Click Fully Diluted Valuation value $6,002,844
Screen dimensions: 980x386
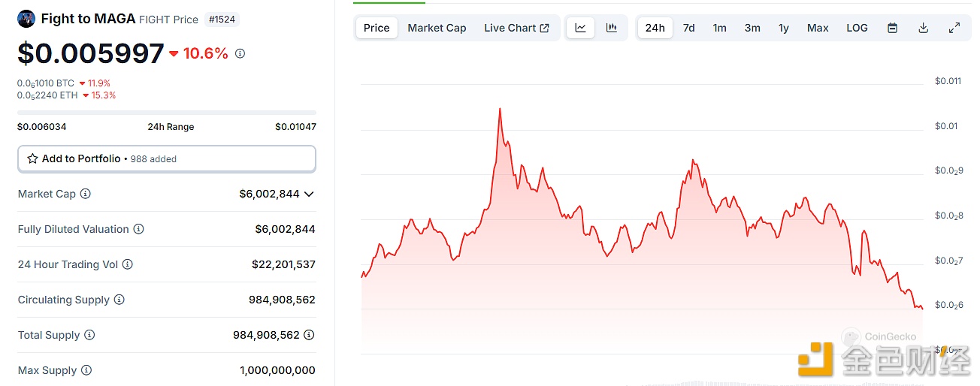point(285,229)
